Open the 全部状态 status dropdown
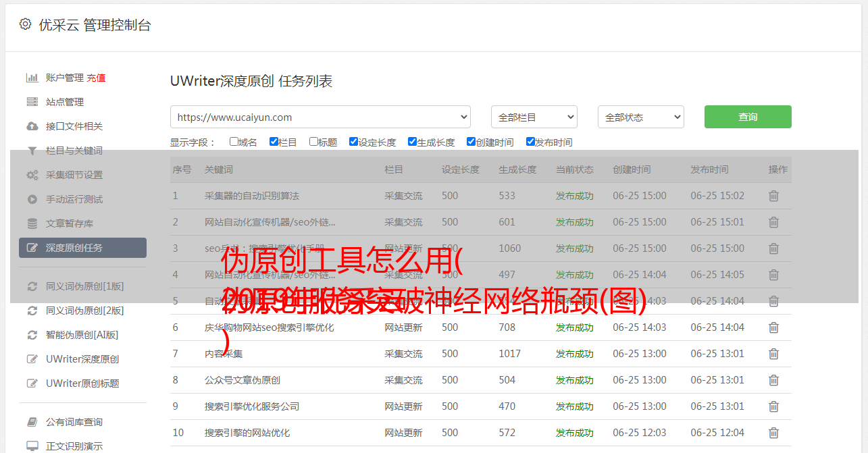Image resolution: width=868 pixels, height=453 pixels. tap(641, 117)
